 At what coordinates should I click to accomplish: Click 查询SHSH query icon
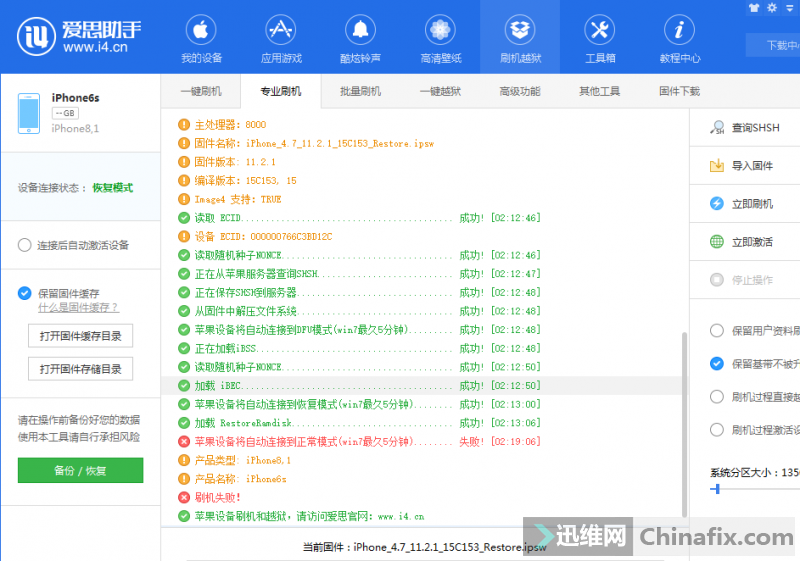click(717, 128)
